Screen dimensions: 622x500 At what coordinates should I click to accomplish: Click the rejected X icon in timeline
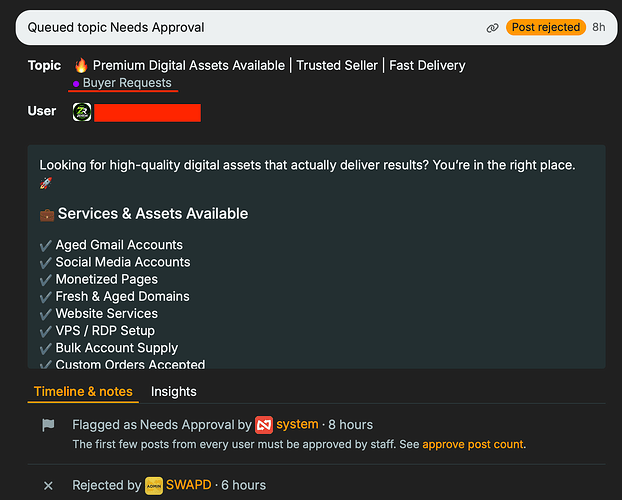[48, 486]
